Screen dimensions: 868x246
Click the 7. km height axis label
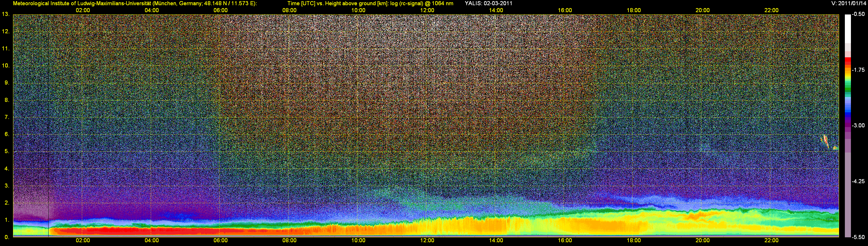[6, 117]
